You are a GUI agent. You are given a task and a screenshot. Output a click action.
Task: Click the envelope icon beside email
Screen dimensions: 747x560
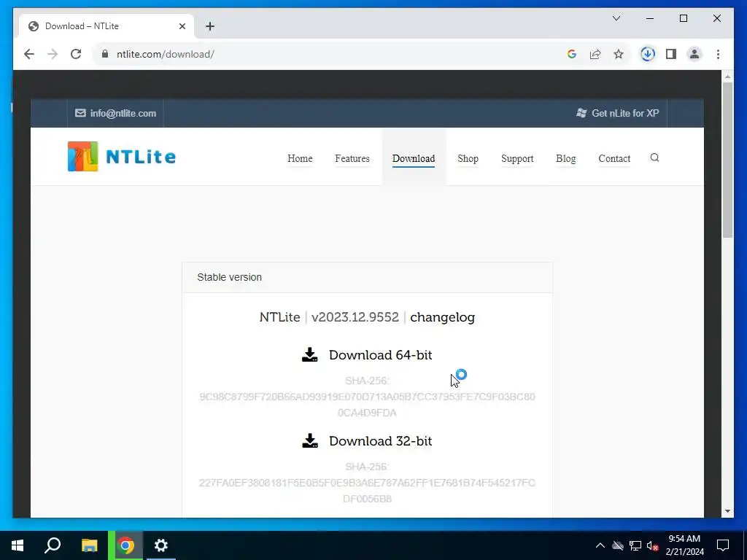coord(80,113)
